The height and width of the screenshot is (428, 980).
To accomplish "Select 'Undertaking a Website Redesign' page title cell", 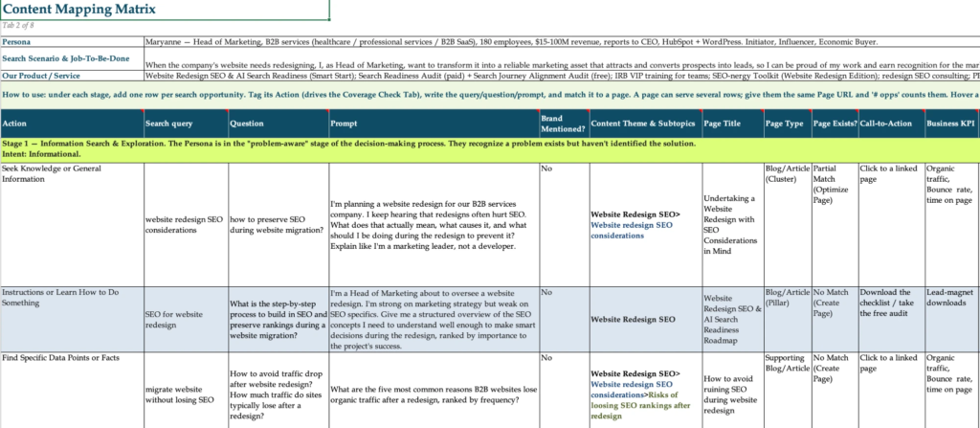I will pos(732,225).
